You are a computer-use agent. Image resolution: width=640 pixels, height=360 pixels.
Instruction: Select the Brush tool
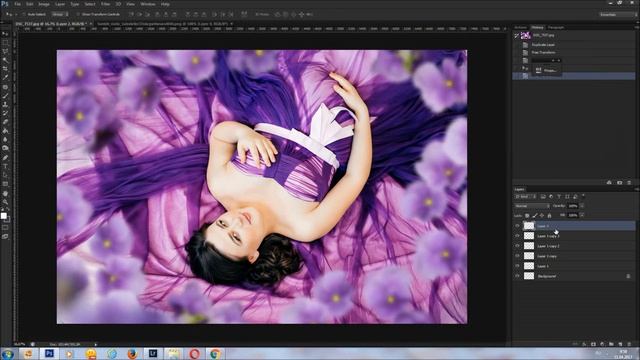[x=5, y=96]
